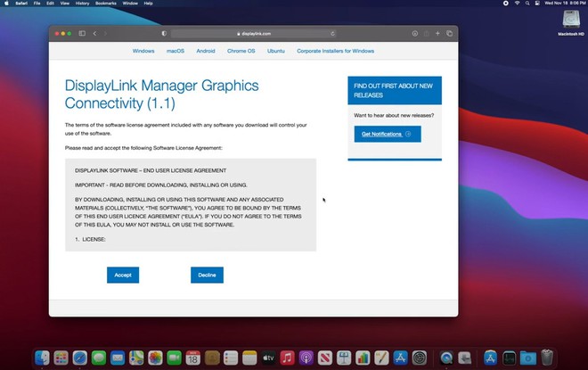Toggle the Safari sidebar
Viewport: 588px width, 370px height.
[x=82, y=33]
